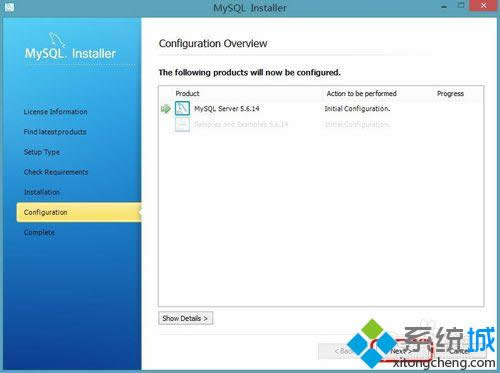Select Samples and Examples 5.6.14 row
Image resolution: width=500 pixels, height=373 pixels.
click(x=241, y=124)
